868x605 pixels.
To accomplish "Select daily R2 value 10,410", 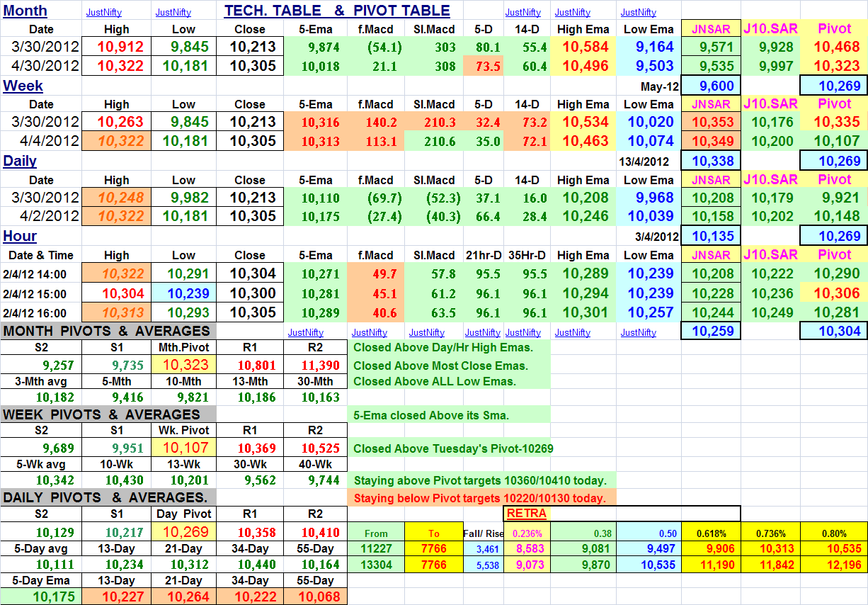I will pos(315,532).
